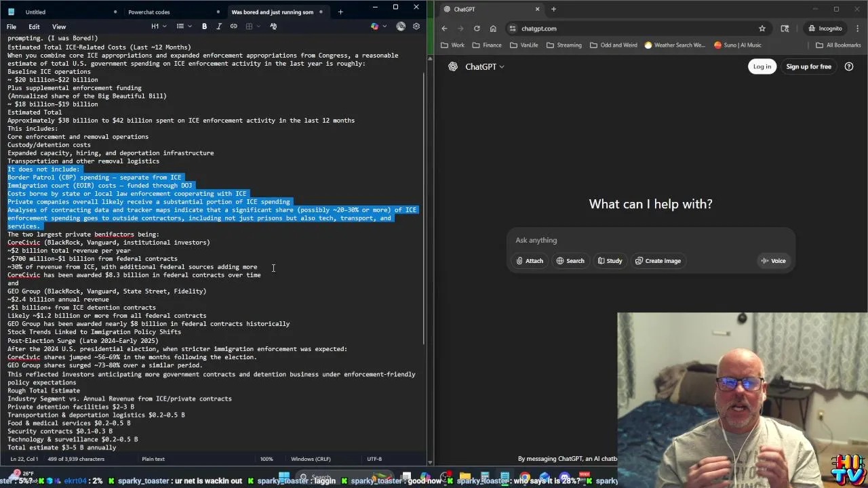Bookmark this page with the star icon
The image size is (868, 488).
[x=762, y=28]
